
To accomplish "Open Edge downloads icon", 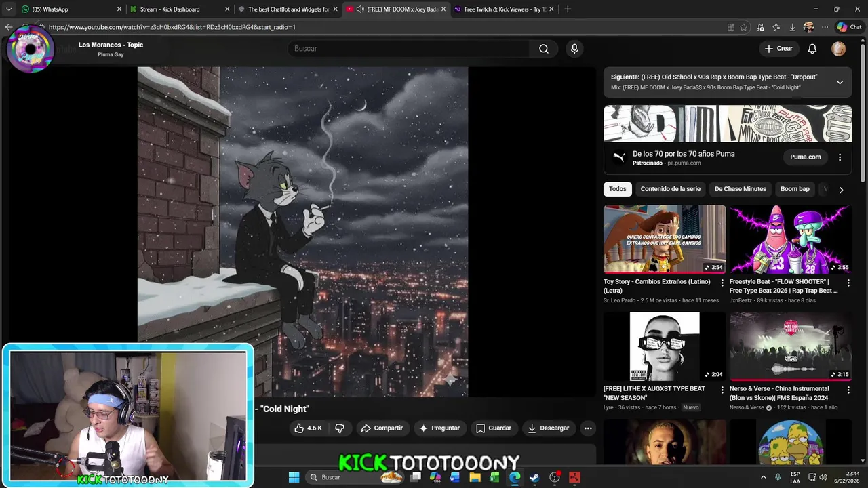I will tap(792, 27).
